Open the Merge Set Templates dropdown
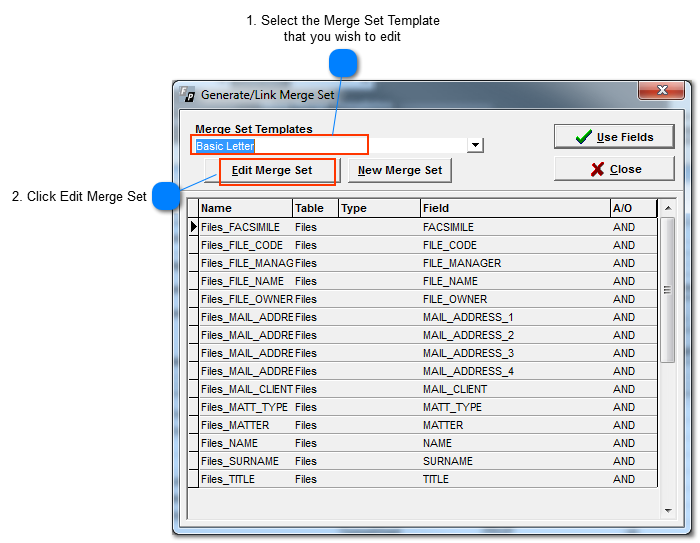Screen dimensions: 700x543 pyautogui.click(x=476, y=145)
